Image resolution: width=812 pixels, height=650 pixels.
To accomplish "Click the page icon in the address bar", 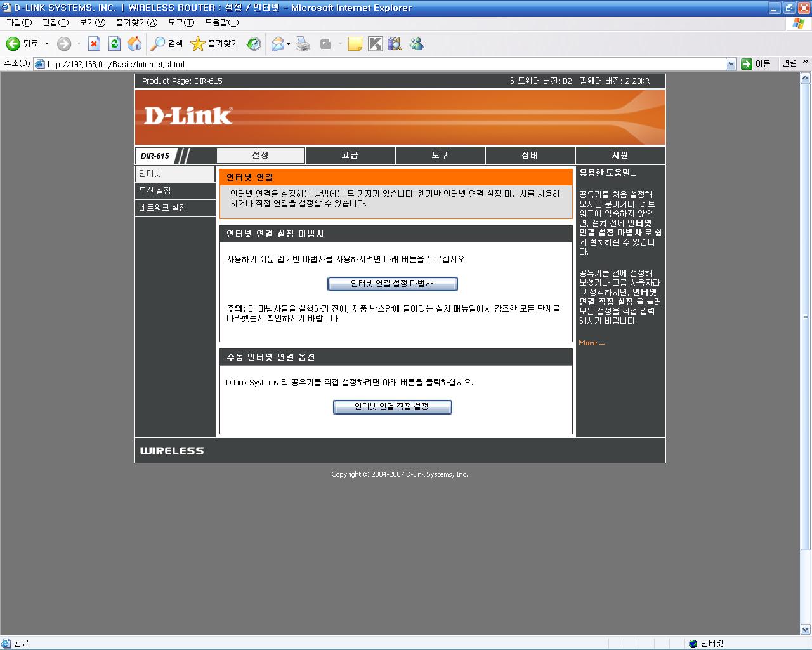I will pos(40,64).
